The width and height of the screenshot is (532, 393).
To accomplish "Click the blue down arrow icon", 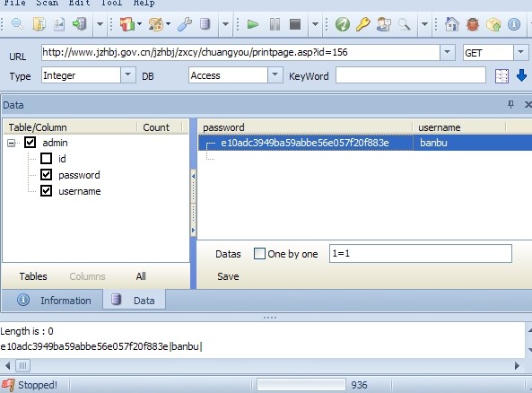I will click(521, 75).
